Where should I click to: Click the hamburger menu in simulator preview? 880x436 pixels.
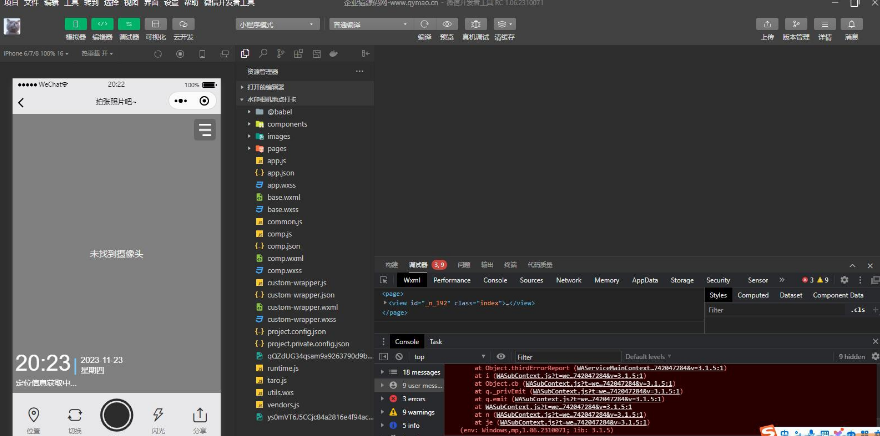pos(204,130)
